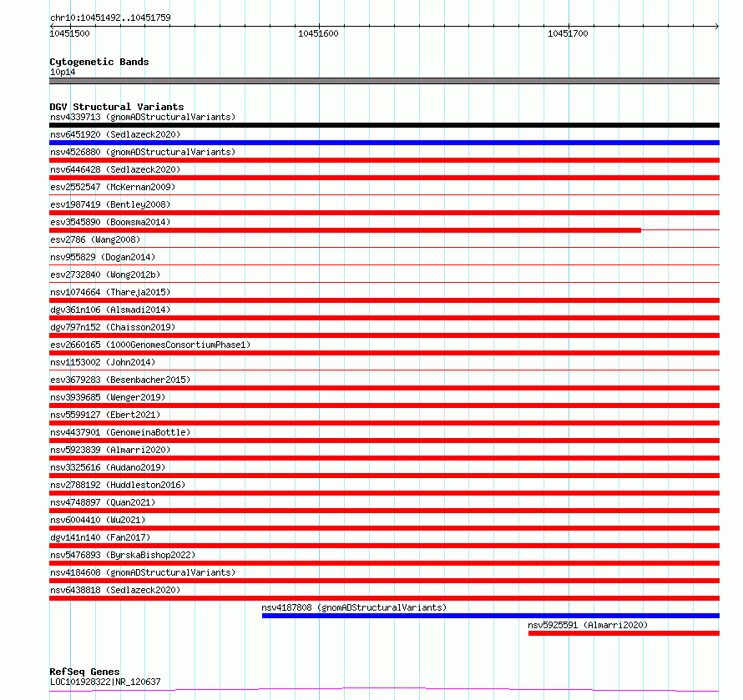Click esv2786 (Wang2008) label
Screen dimensions: 743x700
pyautogui.click(x=95, y=239)
